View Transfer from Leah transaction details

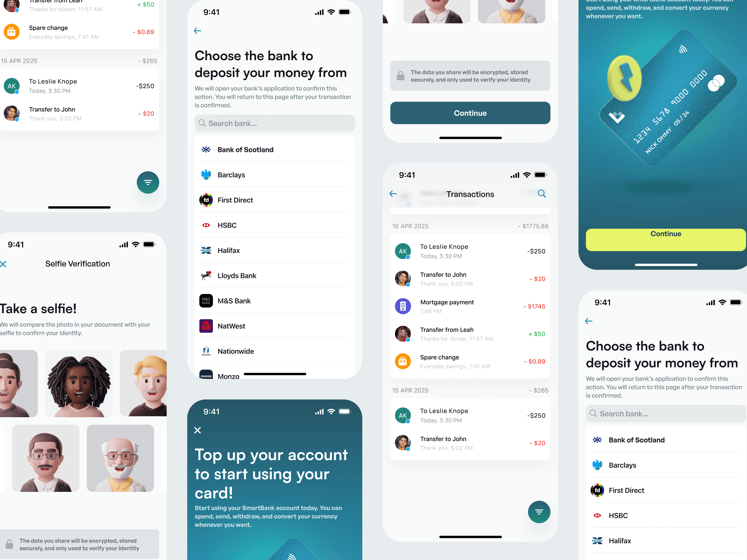(x=469, y=333)
